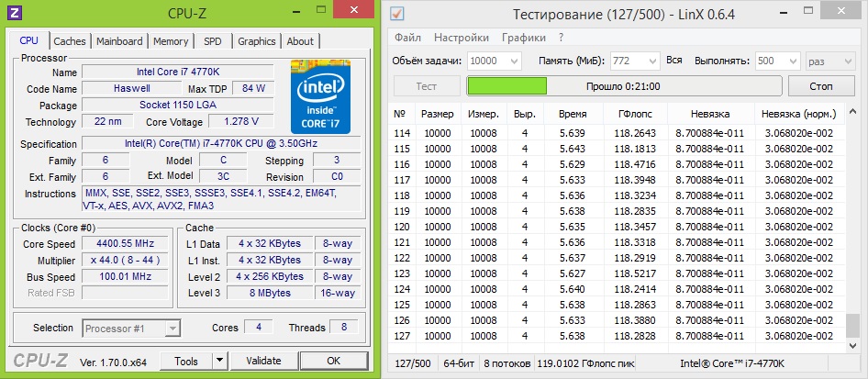Click the № column header
The height and width of the screenshot is (379, 868).
pos(400,114)
